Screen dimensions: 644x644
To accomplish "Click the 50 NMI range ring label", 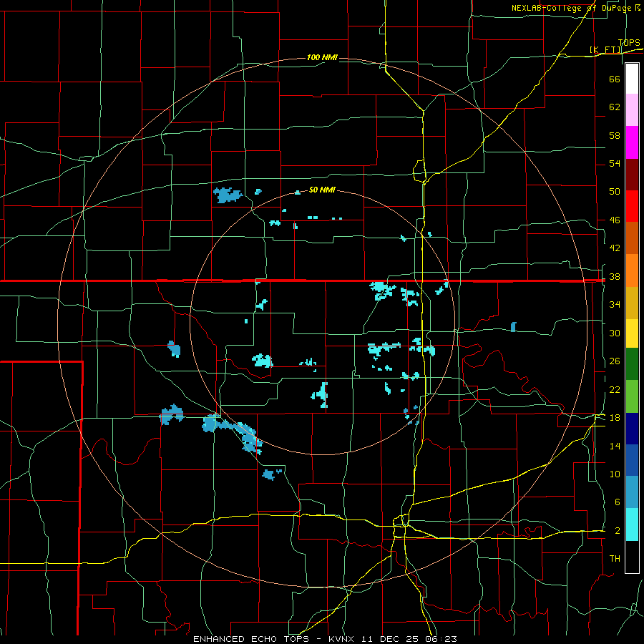I will click(x=322, y=190).
